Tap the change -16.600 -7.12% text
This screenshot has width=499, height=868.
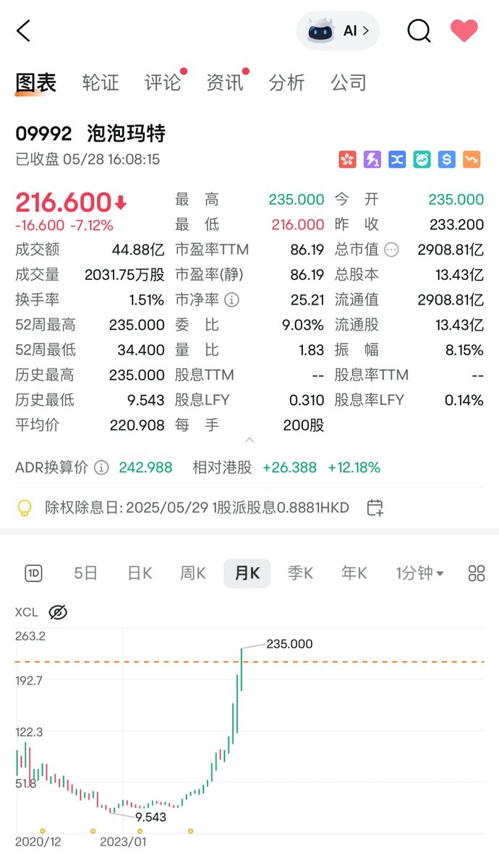pos(64,225)
